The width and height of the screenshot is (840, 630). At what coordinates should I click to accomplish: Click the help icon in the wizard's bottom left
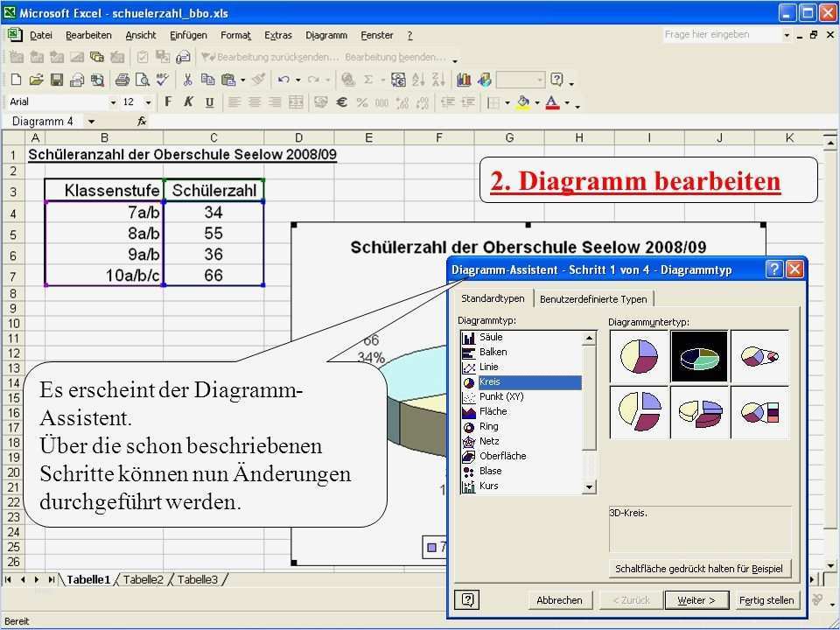tap(467, 600)
